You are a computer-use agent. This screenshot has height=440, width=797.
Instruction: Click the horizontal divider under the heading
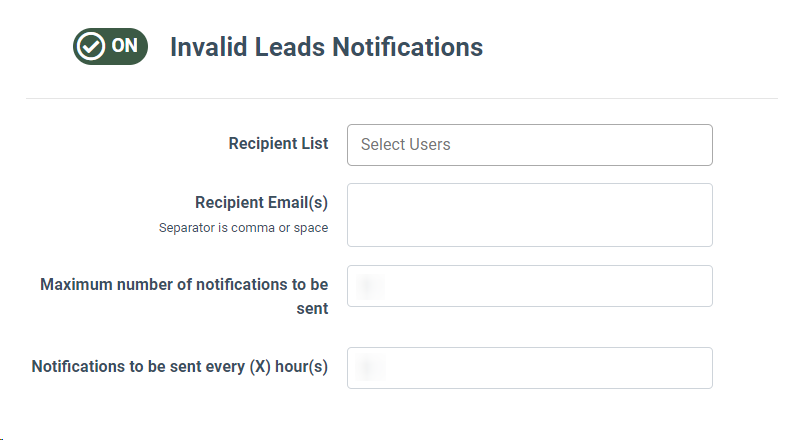[x=402, y=98]
